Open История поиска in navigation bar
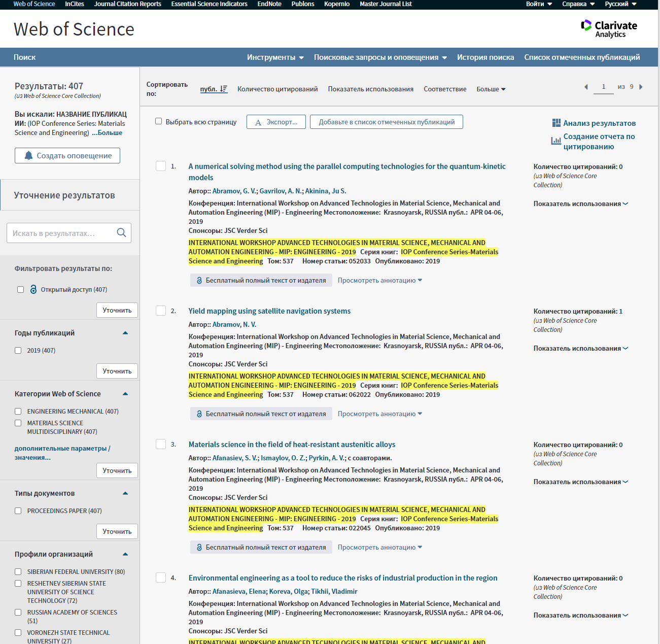 pyautogui.click(x=485, y=57)
